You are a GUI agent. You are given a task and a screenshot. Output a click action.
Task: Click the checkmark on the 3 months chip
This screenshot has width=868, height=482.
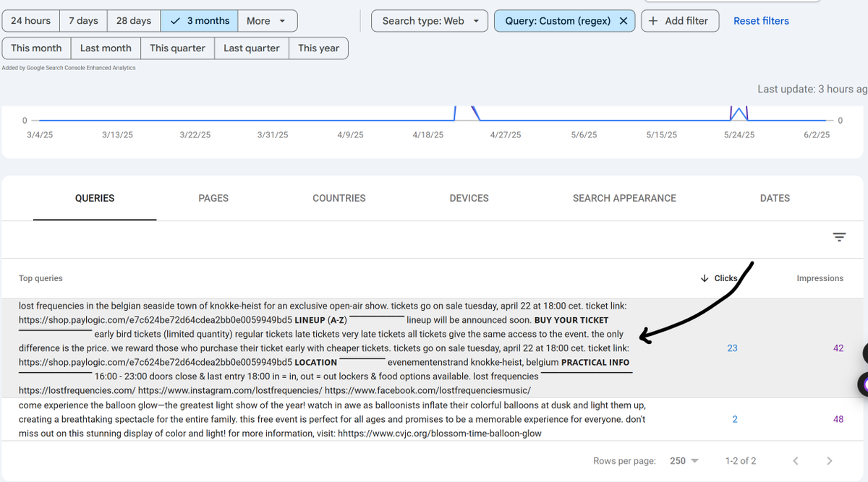[x=174, y=21]
